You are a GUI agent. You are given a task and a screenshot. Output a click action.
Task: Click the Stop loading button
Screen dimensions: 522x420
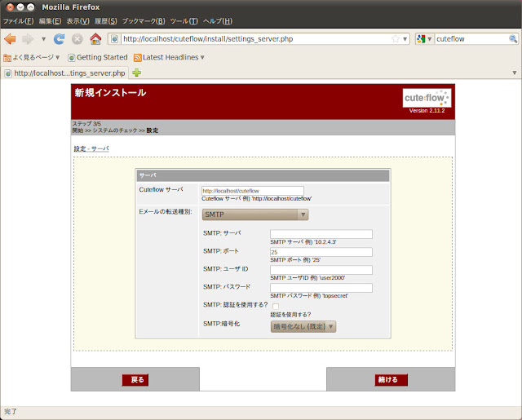77,39
